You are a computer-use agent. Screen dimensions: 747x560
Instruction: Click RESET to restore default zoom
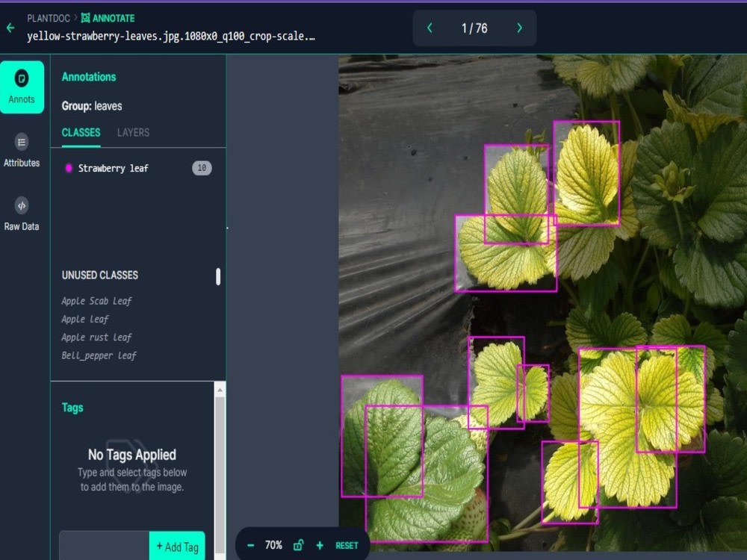coord(348,545)
